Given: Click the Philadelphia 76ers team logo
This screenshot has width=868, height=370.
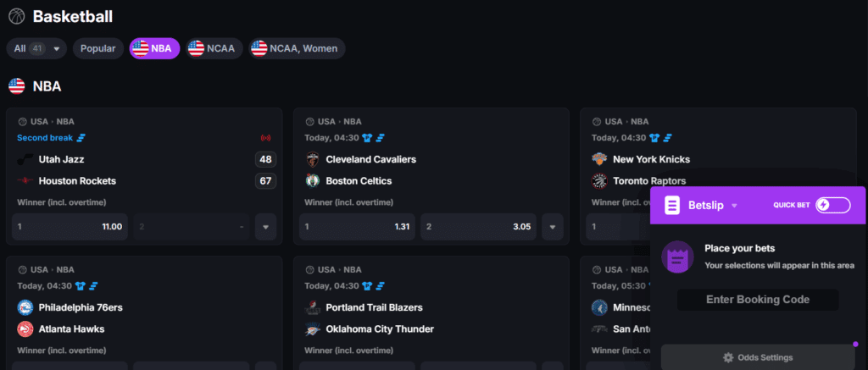Looking at the screenshot, I should [25, 307].
